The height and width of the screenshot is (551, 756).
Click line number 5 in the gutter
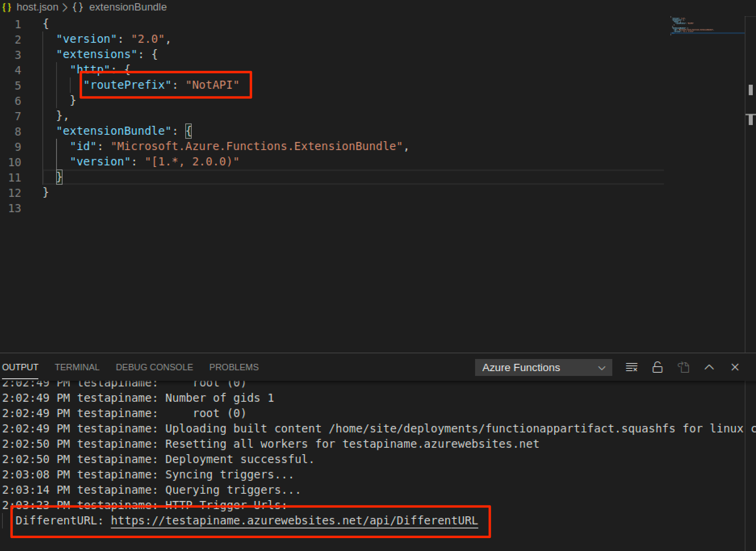[18, 85]
